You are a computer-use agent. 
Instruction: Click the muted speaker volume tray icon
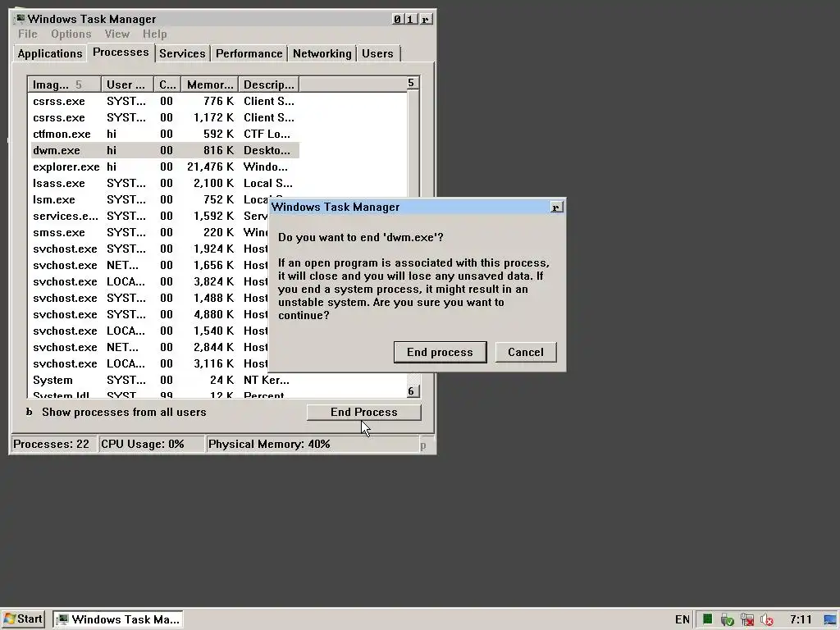click(767, 619)
